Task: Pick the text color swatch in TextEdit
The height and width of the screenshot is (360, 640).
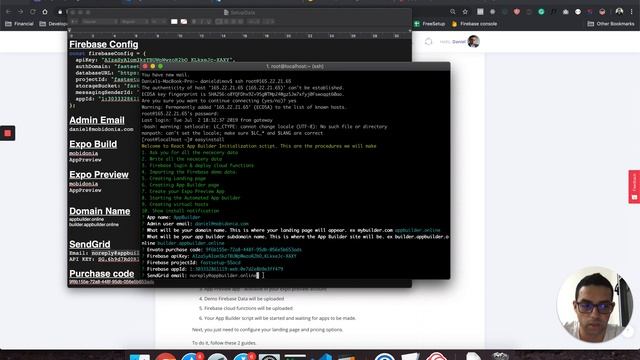Action: coord(174,21)
